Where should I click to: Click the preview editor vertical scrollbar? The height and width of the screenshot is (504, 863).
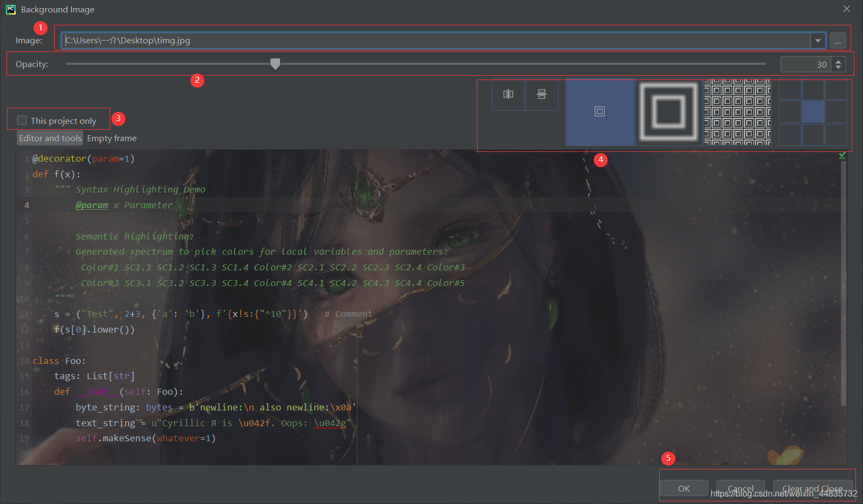point(844,283)
